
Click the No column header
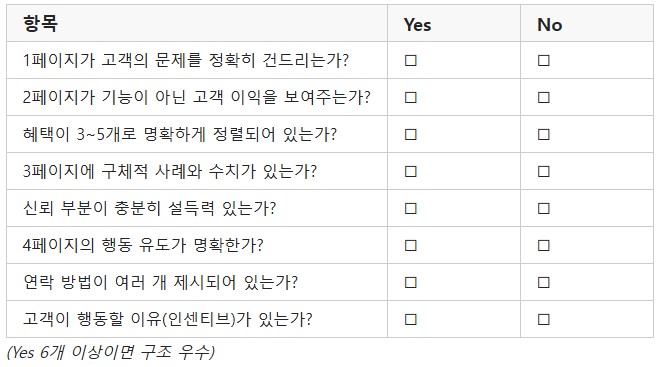click(x=550, y=25)
